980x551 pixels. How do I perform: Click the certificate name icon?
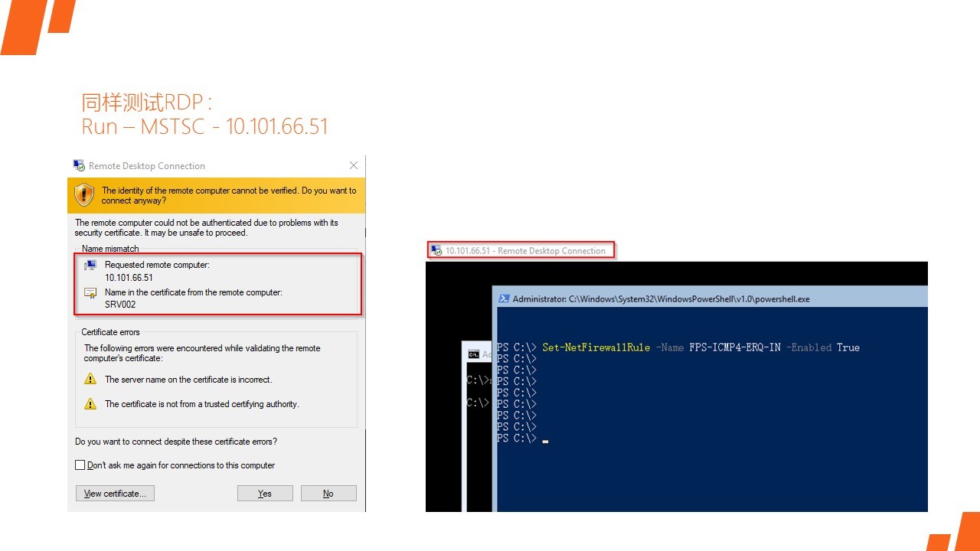(90, 293)
